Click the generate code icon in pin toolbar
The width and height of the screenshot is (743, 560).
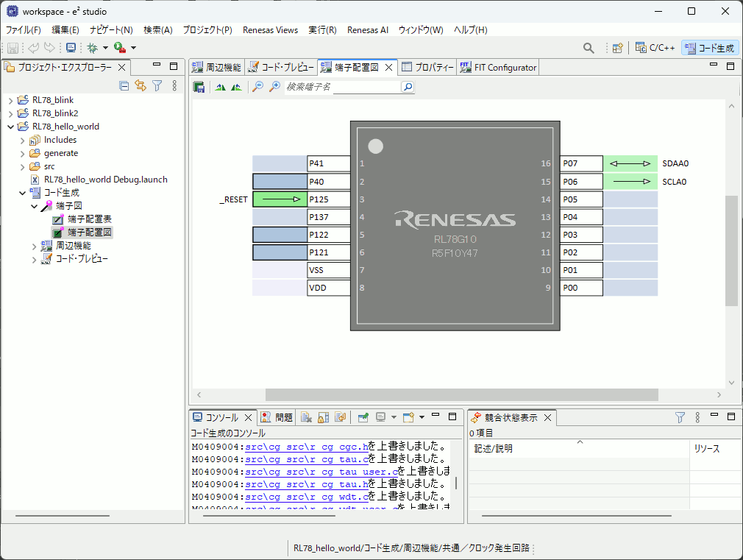(x=199, y=87)
